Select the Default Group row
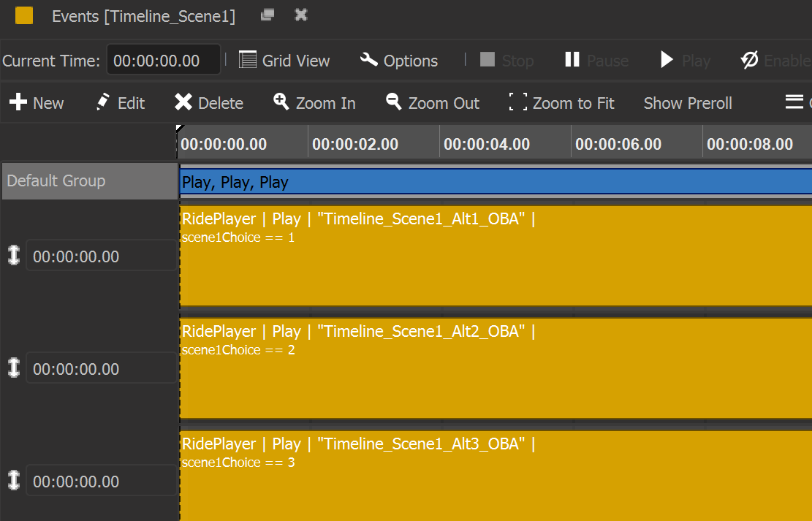The height and width of the screenshot is (521, 812). (x=89, y=181)
